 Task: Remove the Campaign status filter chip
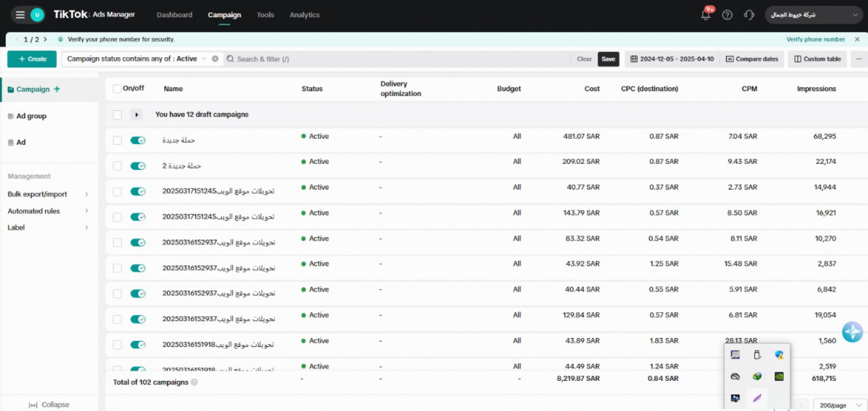coord(215,59)
